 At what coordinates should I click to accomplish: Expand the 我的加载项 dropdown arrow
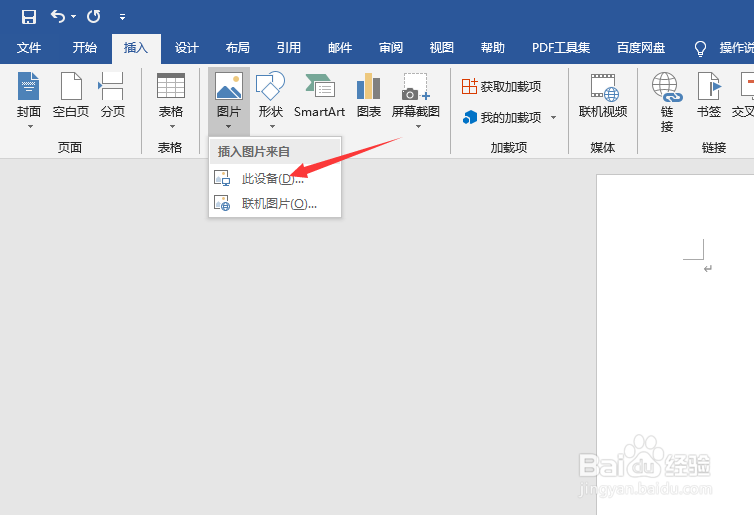pyautogui.click(x=553, y=117)
